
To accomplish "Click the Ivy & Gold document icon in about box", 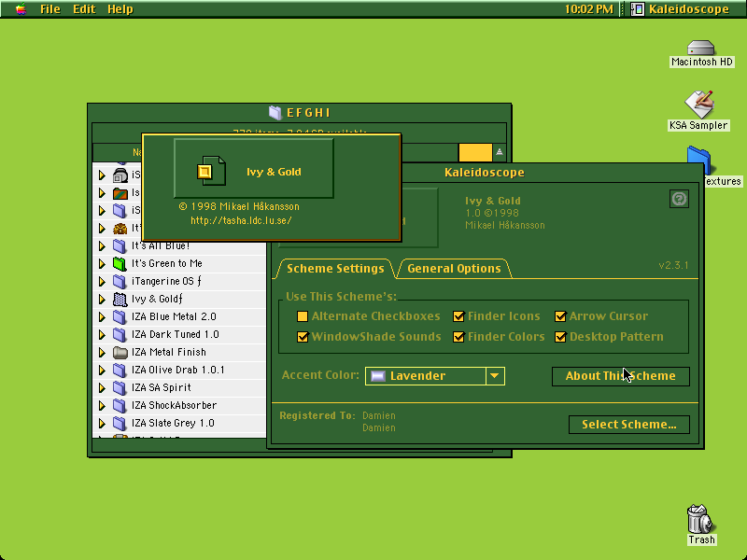I will click(x=211, y=170).
